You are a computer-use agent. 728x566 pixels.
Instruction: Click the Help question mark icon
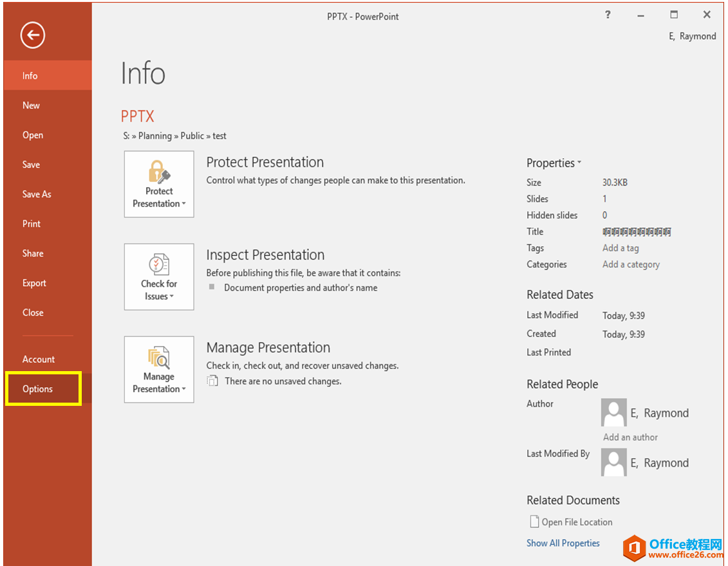pyautogui.click(x=608, y=15)
